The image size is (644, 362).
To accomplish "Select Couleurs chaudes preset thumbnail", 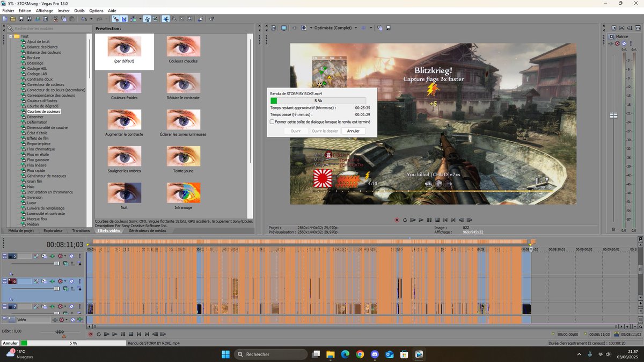I will click(184, 47).
